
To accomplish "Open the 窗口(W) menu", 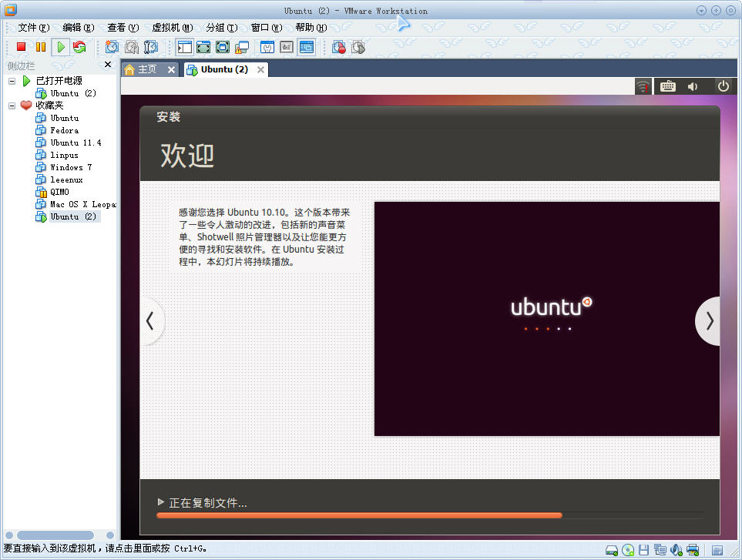I will pyautogui.click(x=267, y=28).
